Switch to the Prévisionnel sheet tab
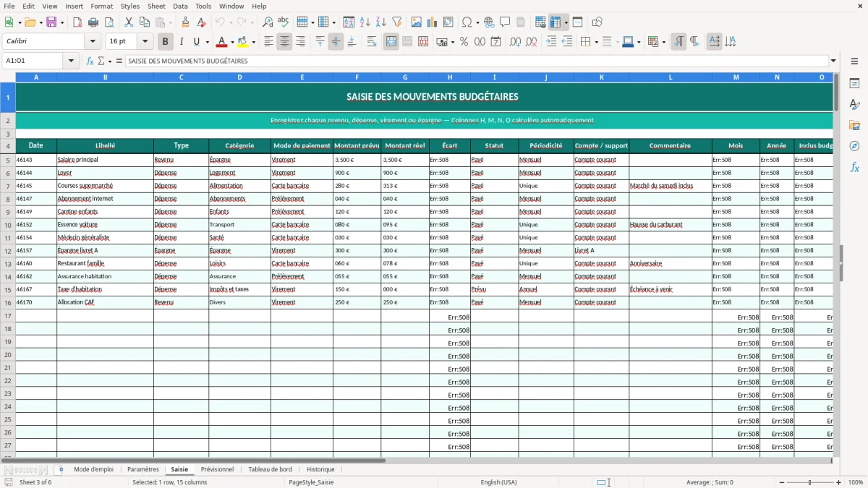 click(x=217, y=469)
